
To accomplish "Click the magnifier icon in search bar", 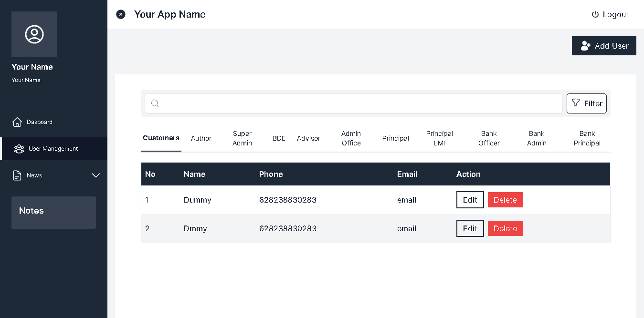I will (x=155, y=103).
